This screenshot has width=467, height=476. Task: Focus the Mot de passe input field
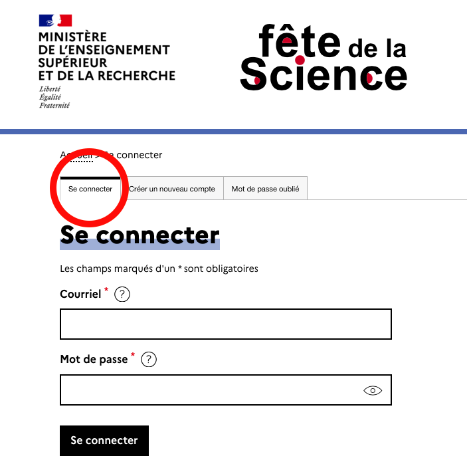click(x=209, y=390)
